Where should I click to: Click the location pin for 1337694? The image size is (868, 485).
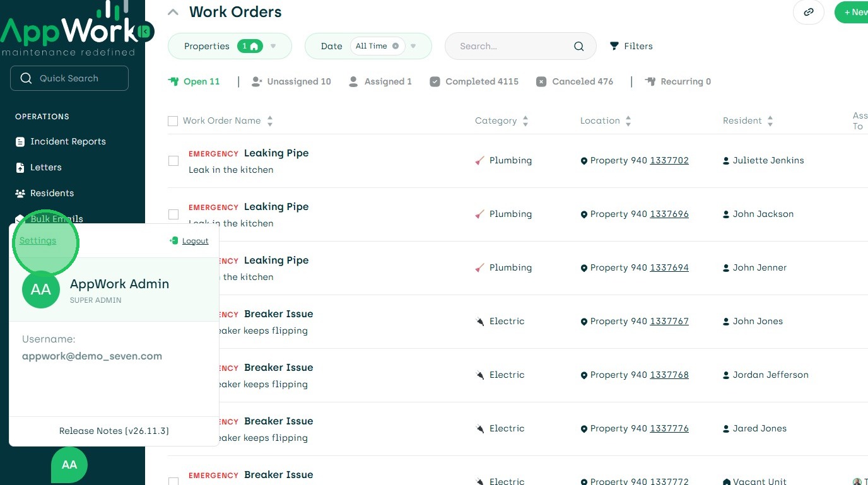click(x=584, y=268)
